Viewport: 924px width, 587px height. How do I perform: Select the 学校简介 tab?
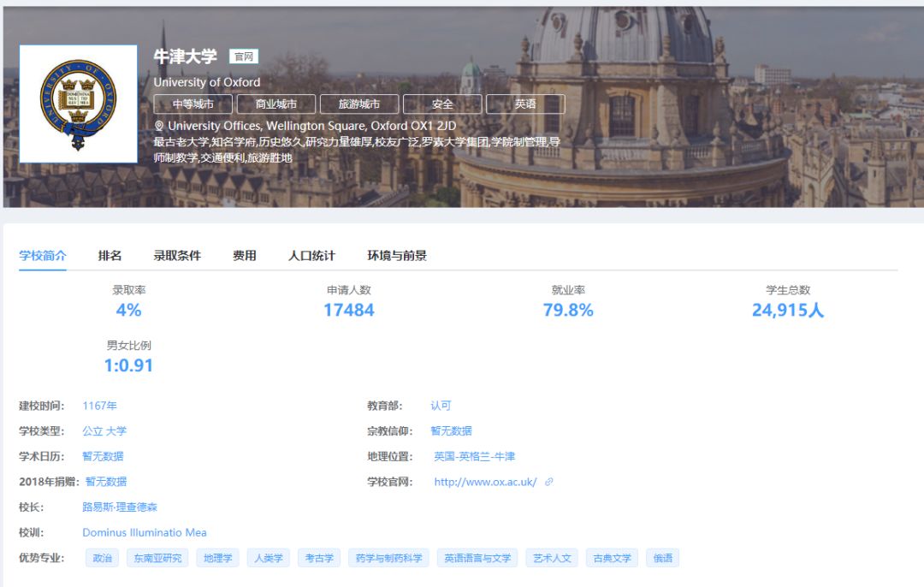(x=43, y=256)
